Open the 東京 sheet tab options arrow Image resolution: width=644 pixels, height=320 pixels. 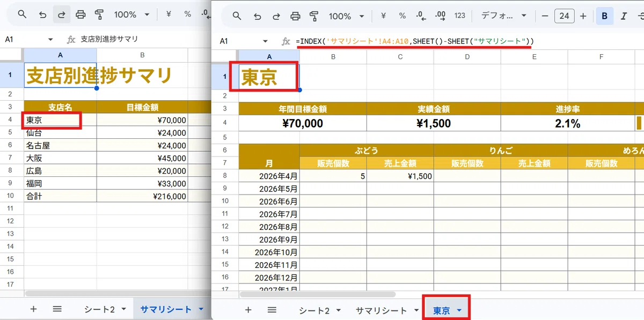pyautogui.click(x=459, y=310)
